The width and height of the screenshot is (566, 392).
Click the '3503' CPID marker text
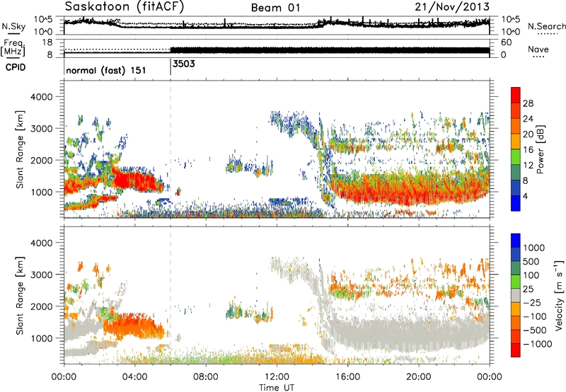coord(184,64)
